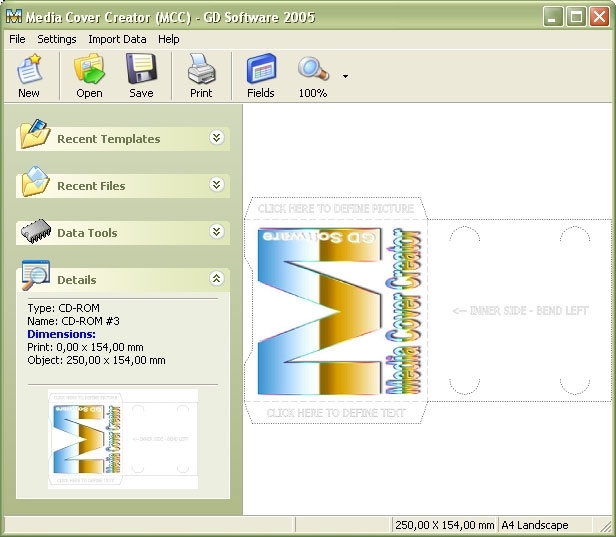616x537 pixels.
Task: Click the MCC application icon in title bar
Action: [14, 16]
